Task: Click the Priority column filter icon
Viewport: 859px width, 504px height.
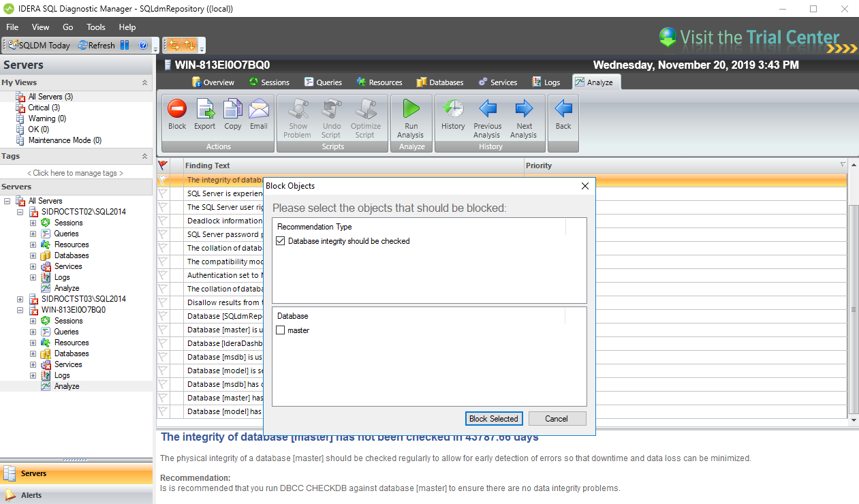Action: coord(843,165)
